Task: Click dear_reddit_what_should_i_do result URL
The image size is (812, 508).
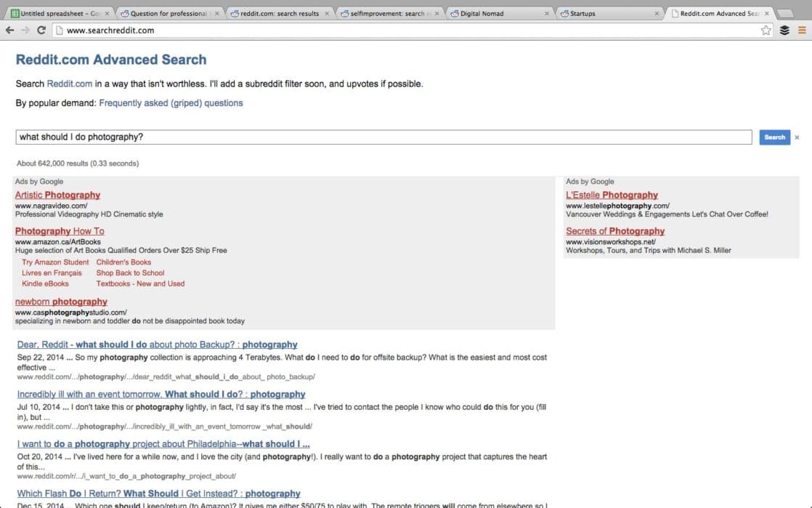Action: click(166, 377)
